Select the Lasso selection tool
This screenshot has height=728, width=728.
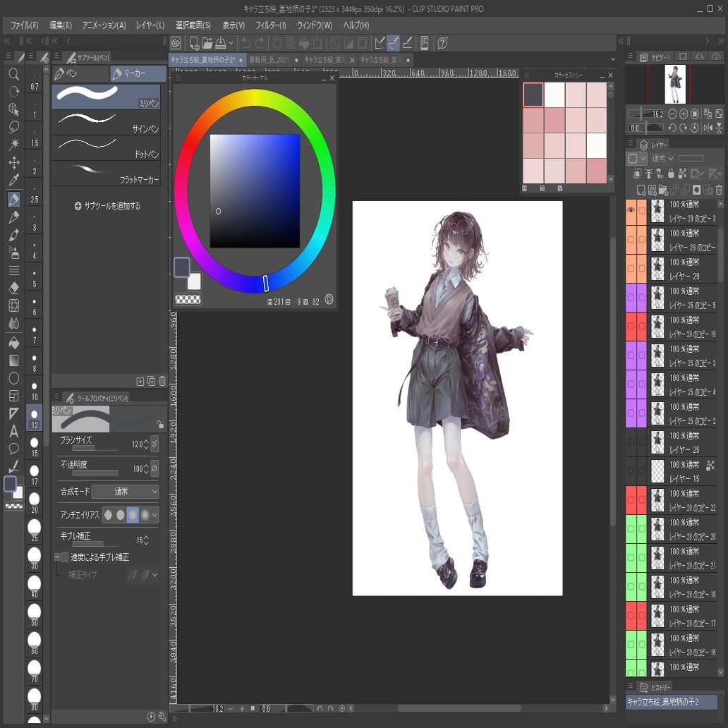pos(14,127)
